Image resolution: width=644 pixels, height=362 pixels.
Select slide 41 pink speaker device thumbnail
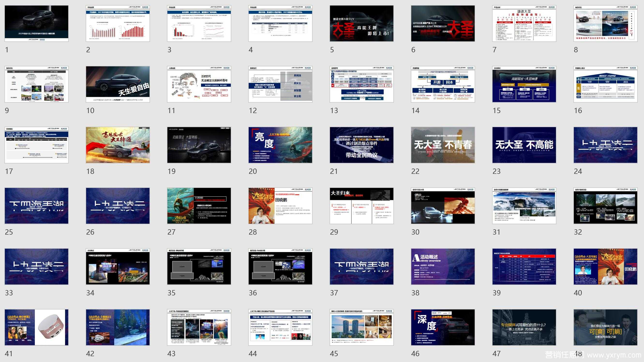coord(37,327)
